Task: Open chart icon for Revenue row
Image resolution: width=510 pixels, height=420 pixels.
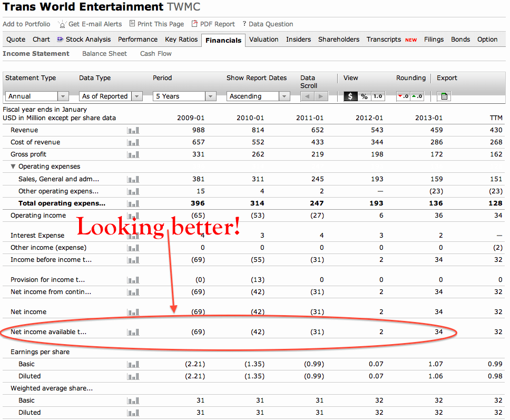Action: coord(133,131)
